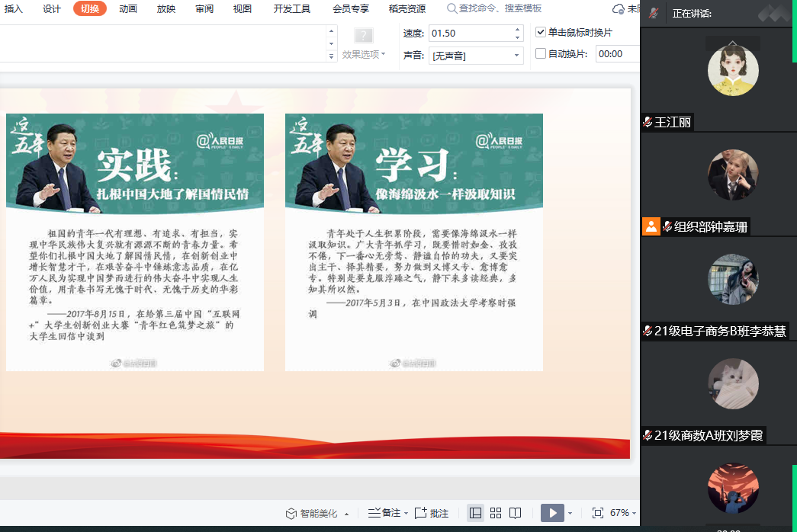Screen dimensions: 797x532
Task: Click the cloud sync status icon
Action: click(x=618, y=9)
